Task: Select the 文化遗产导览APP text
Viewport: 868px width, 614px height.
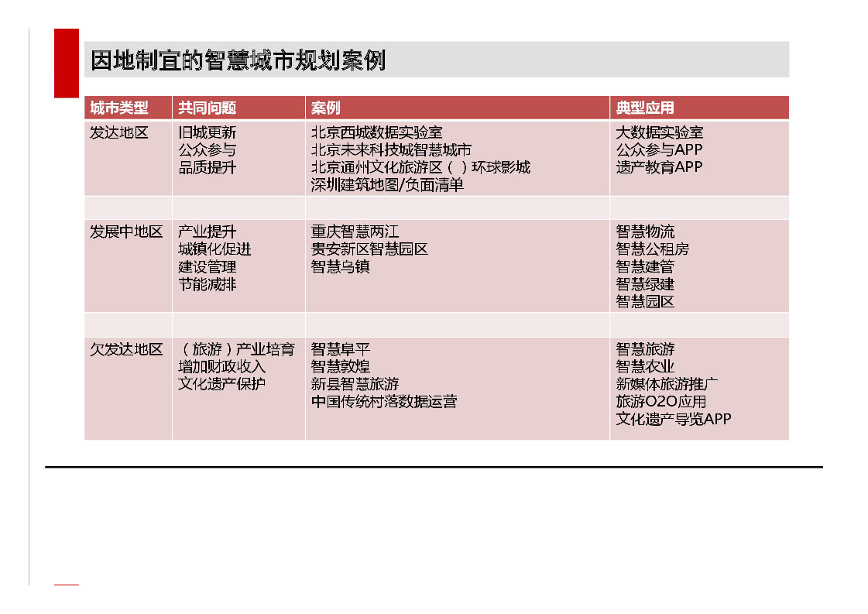Action: [x=673, y=419]
